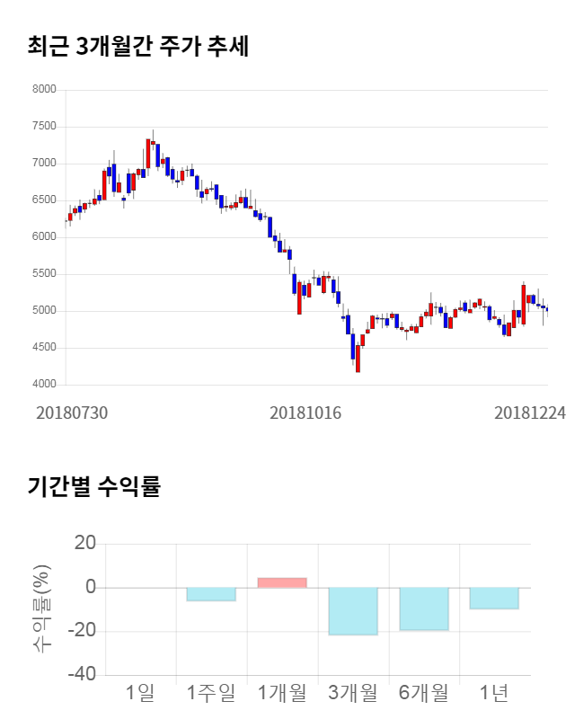Click the 최근 3개월간 주가 추세 heading
Viewport: 575px width, 728px height.
tap(137, 47)
